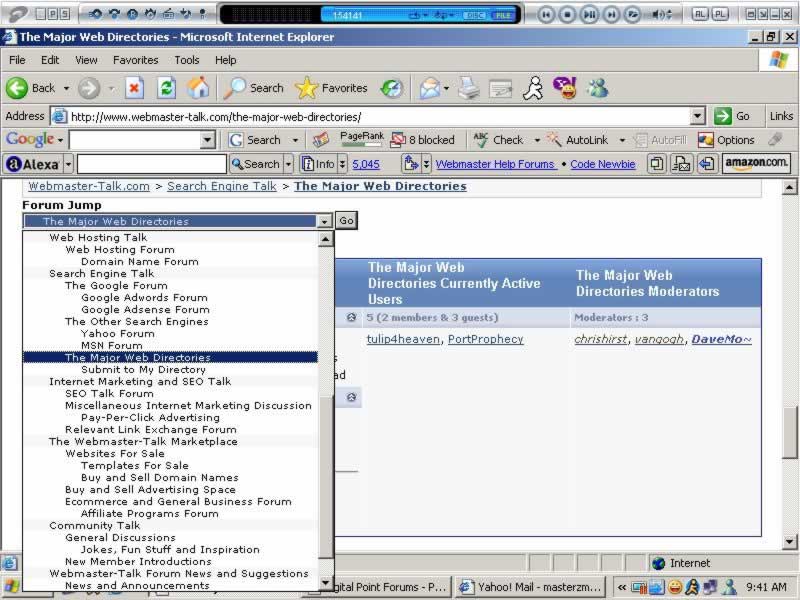Launch the AIM running man icon
The width and height of the screenshot is (800, 600).
point(533,88)
